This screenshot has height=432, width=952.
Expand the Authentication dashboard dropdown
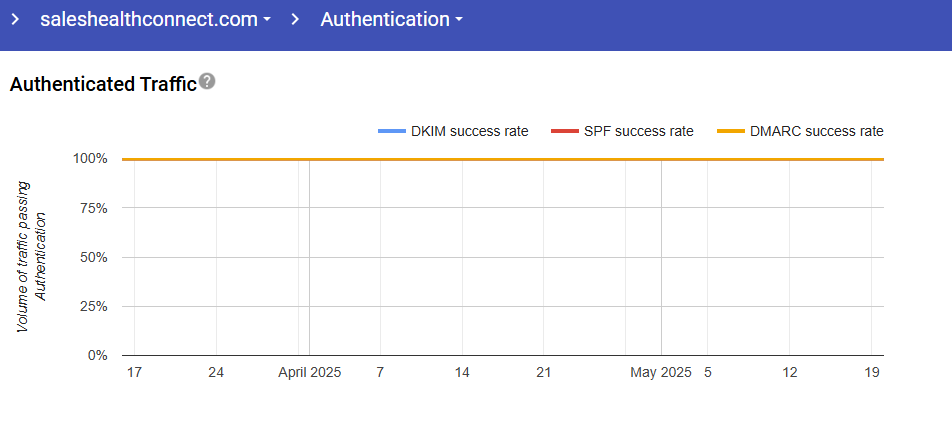pos(391,19)
